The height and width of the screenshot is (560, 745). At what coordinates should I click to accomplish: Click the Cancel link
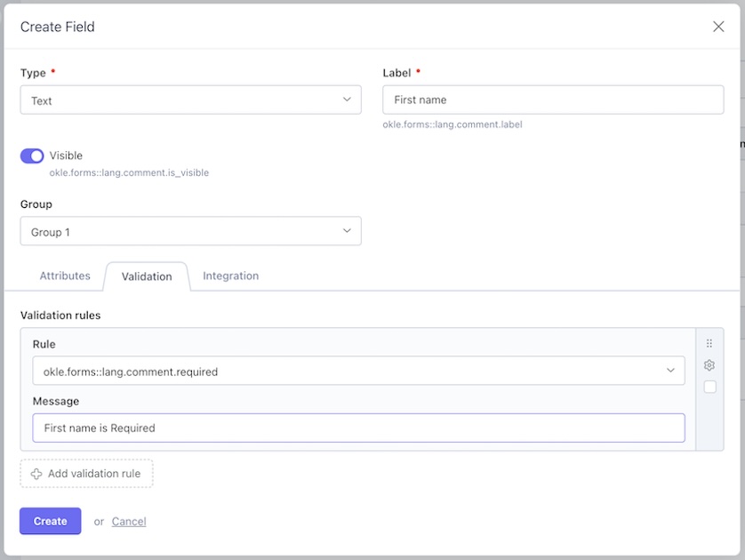click(x=129, y=522)
